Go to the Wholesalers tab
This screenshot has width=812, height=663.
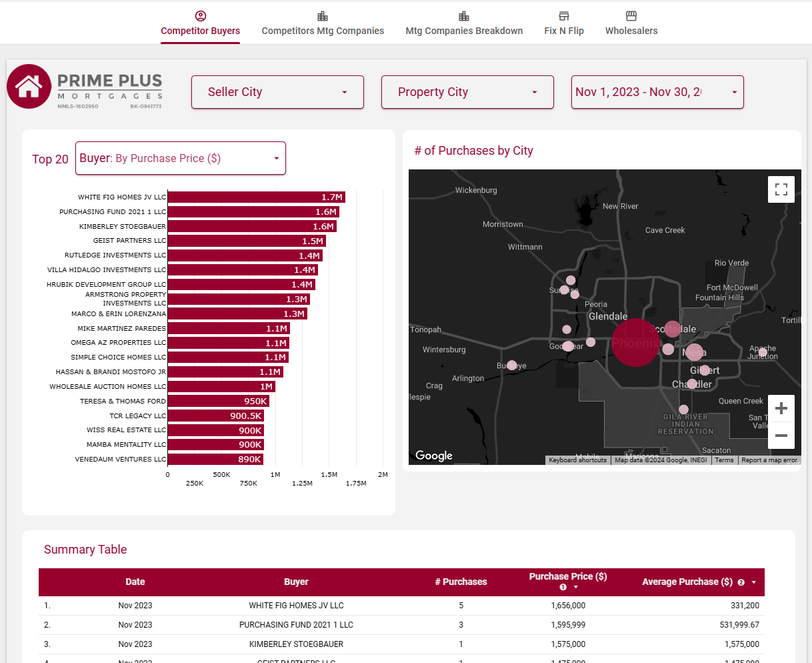631,23
